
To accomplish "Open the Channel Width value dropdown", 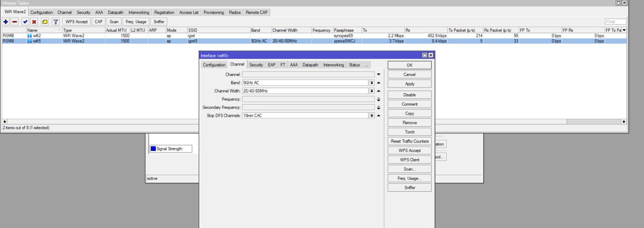I will 372,91.
